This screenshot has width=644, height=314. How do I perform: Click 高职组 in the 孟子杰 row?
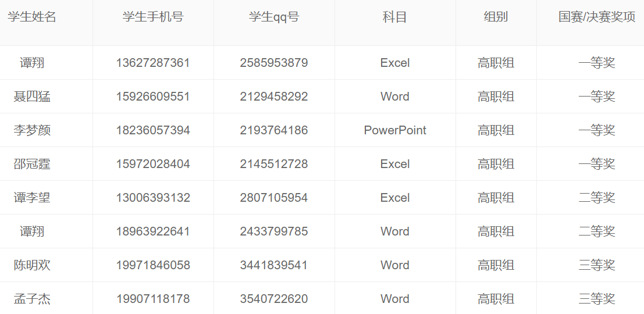[496, 298]
